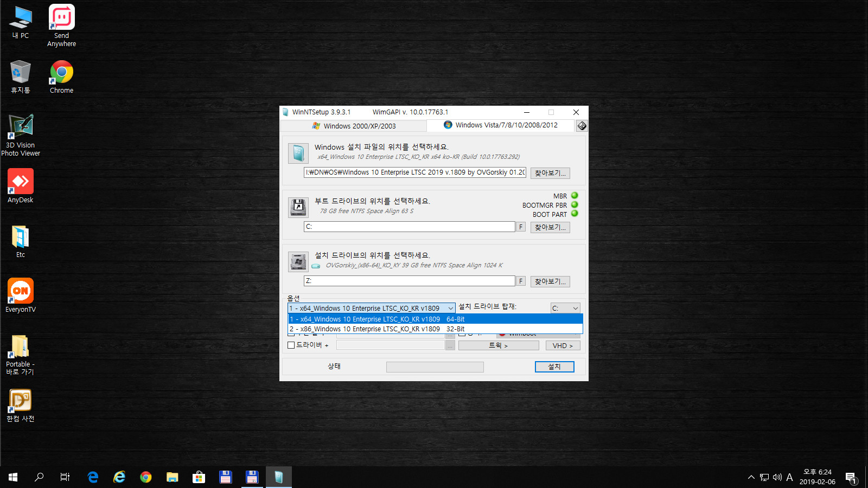Click the install file path field
This screenshot has height=488, width=868.
coord(415,172)
